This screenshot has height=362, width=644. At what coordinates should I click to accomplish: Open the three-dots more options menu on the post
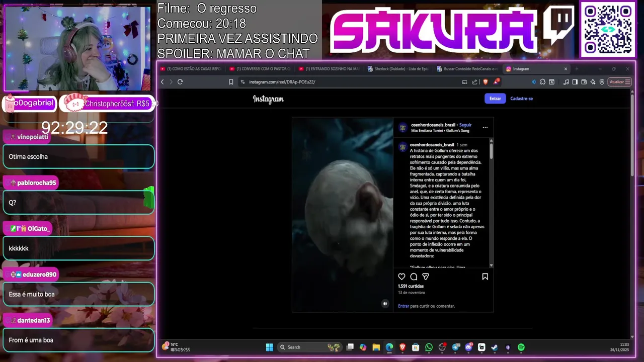pyautogui.click(x=485, y=127)
